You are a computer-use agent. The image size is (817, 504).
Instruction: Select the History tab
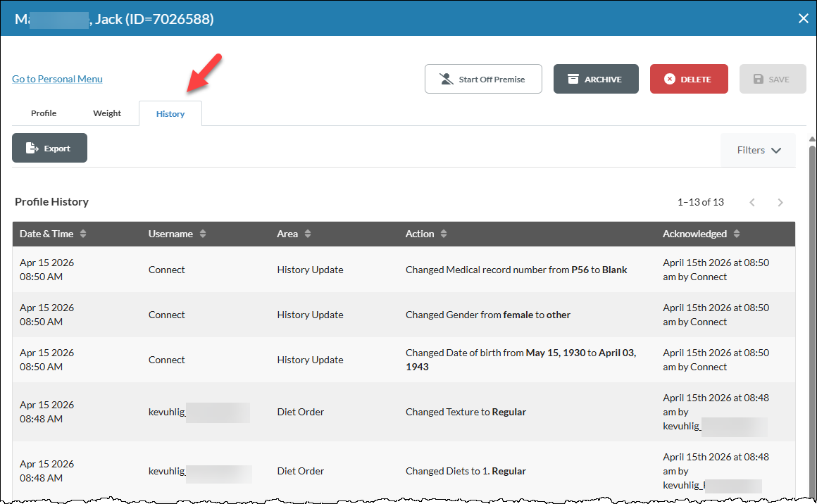click(x=170, y=114)
